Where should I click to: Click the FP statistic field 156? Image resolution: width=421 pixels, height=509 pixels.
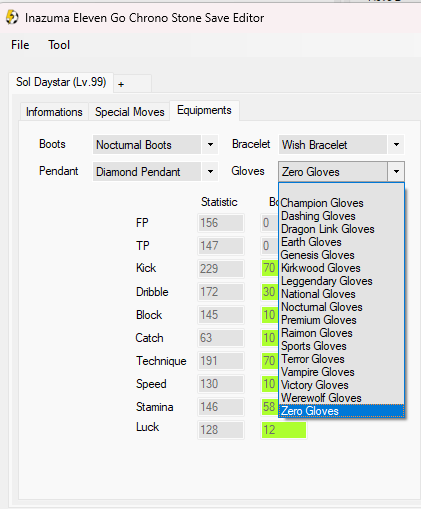pos(221,223)
